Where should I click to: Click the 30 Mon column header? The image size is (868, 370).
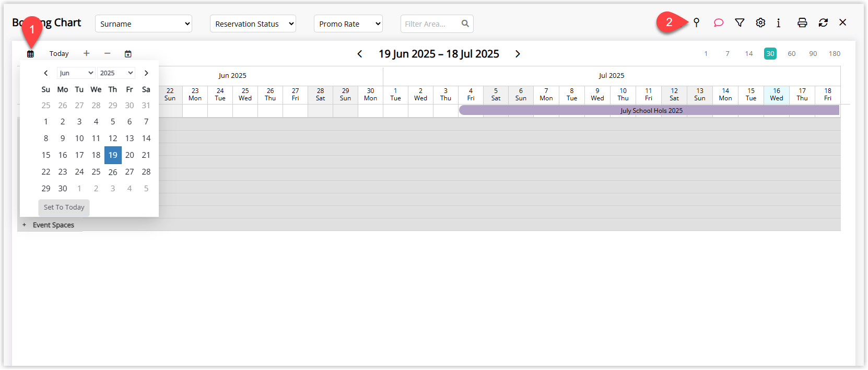(x=370, y=95)
